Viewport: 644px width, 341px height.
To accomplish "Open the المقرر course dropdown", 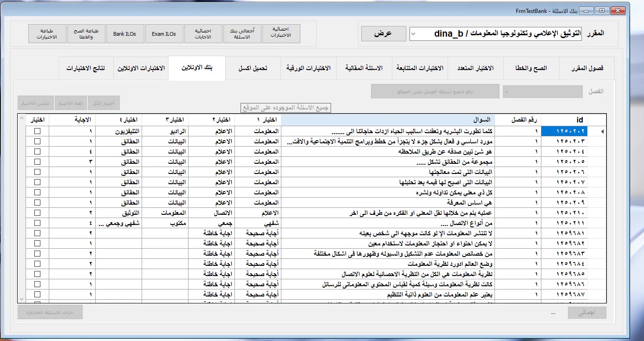I will click(x=414, y=33).
